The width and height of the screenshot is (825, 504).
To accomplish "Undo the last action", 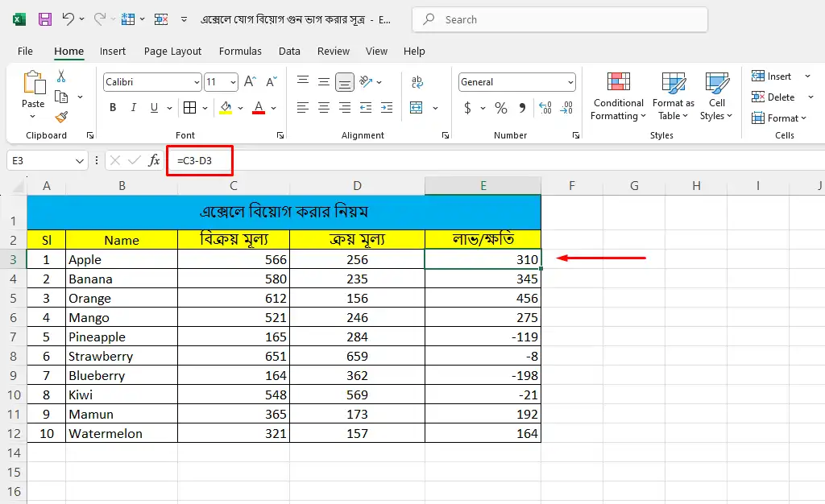I will 68,19.
